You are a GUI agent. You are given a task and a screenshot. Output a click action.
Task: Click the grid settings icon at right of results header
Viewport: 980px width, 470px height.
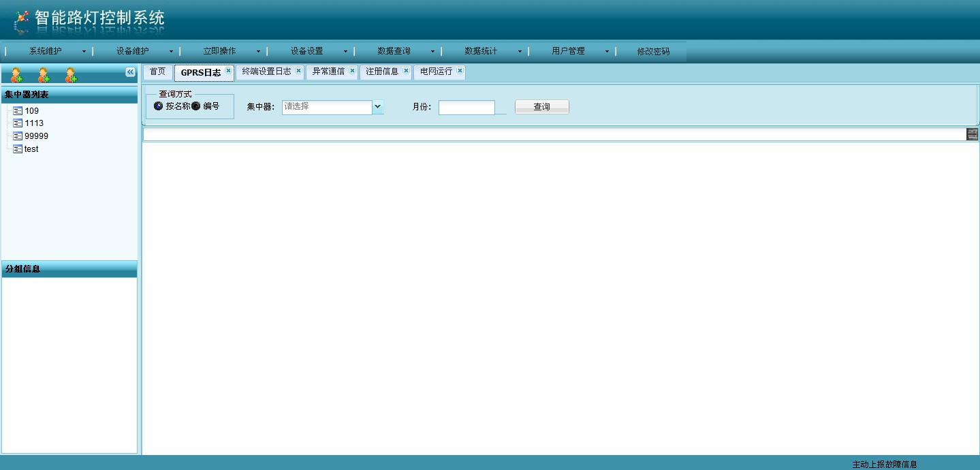(x=972, y=134)
